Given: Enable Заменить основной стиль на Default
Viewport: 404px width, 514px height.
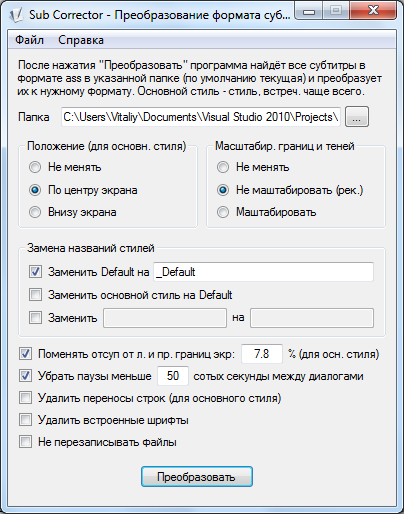Looking at the screenshot, I should 35,295.
